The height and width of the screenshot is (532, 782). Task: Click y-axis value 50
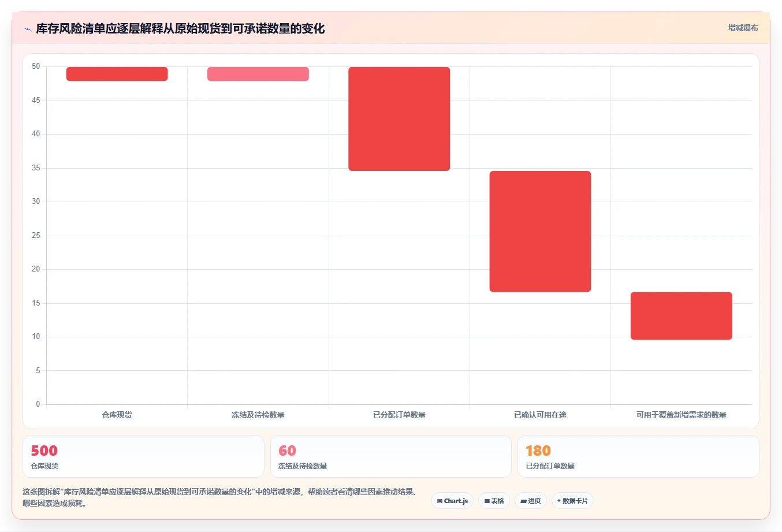click(36, 66)
